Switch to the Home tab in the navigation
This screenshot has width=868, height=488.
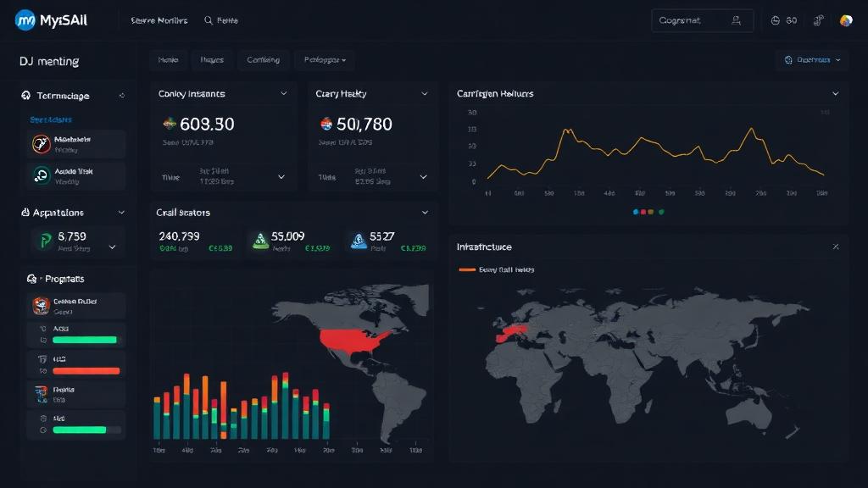pos(168,59)
